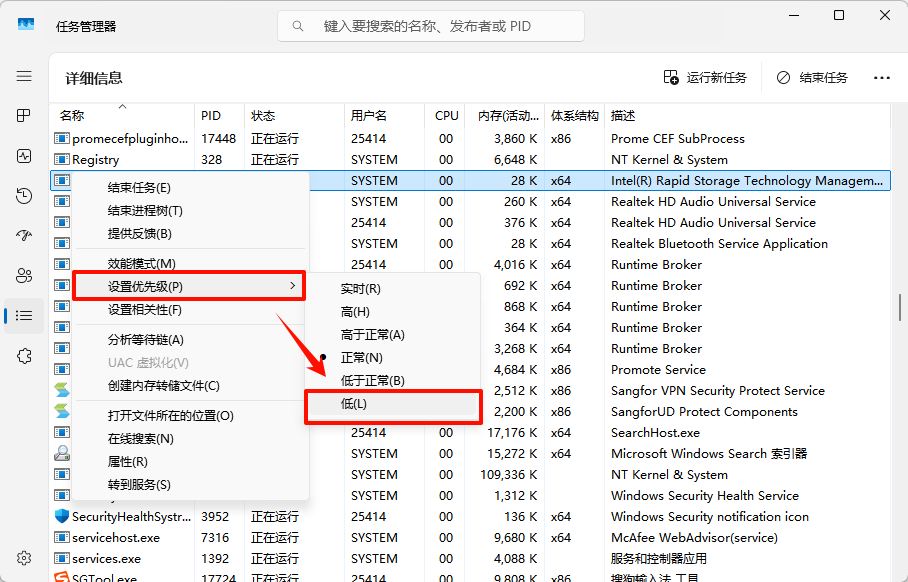Click inside the process search field
Viewport: 908px width, 582px height.
point(430,26)
